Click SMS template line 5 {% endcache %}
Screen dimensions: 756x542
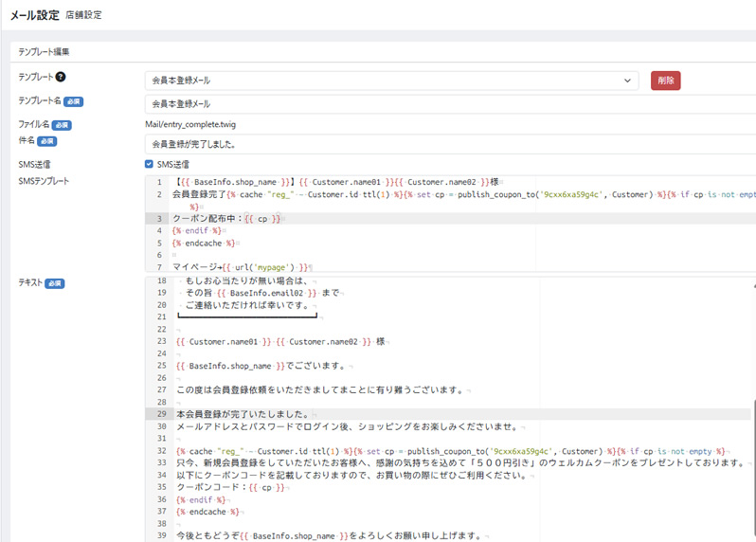[x=204, y=244]
